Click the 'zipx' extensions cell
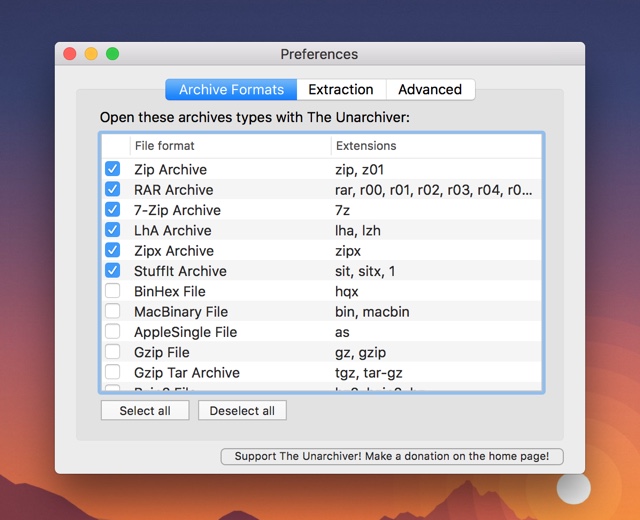 (348, 251)
